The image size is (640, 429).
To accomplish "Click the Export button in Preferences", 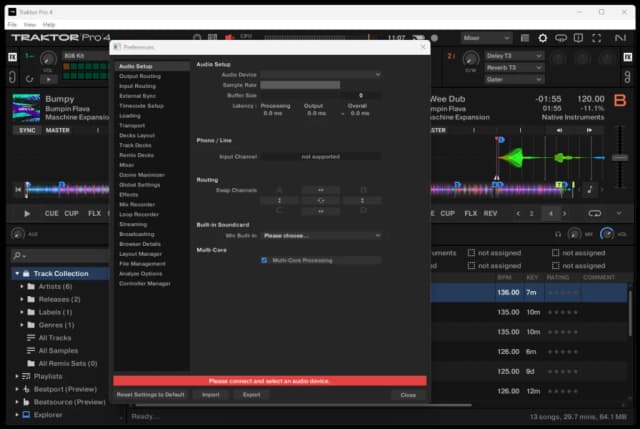I will (x=251, y=395).
